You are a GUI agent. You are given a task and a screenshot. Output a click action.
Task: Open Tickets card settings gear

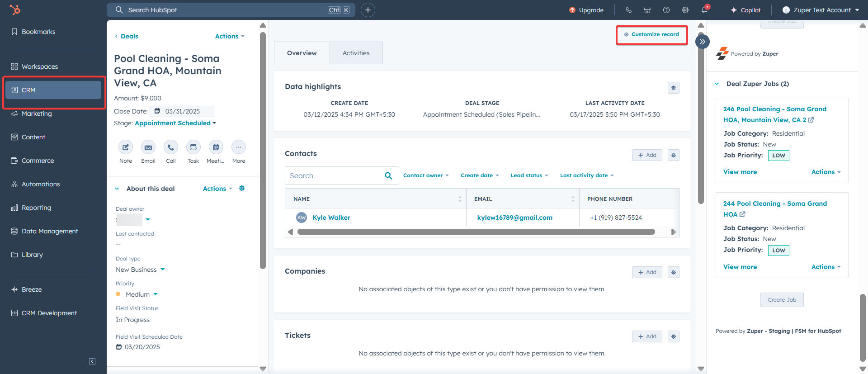[x=674, y=336]
